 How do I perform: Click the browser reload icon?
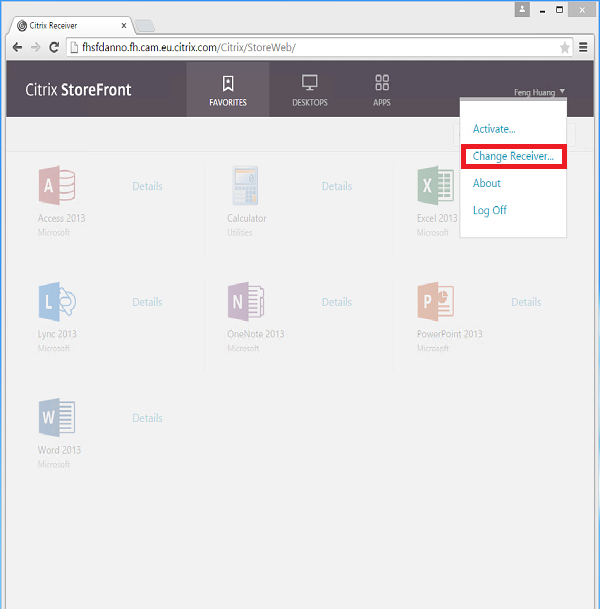(x=54, y=47)
